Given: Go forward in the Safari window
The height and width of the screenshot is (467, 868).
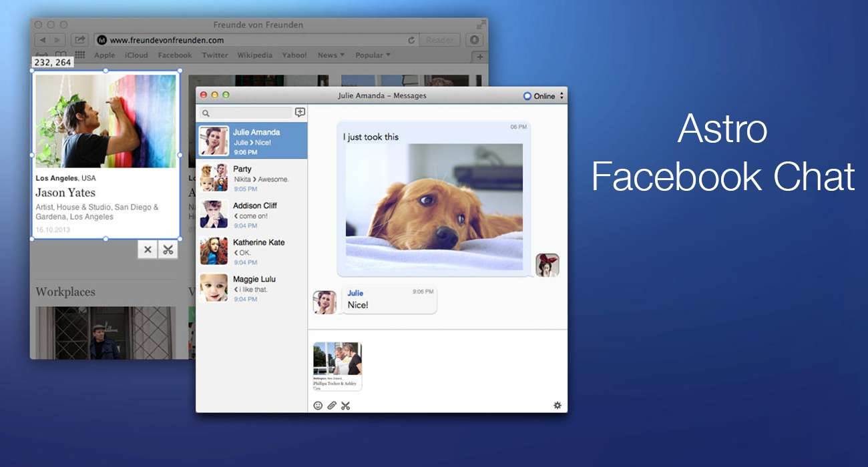Looking at the screenshot, I should pos(58,40).
